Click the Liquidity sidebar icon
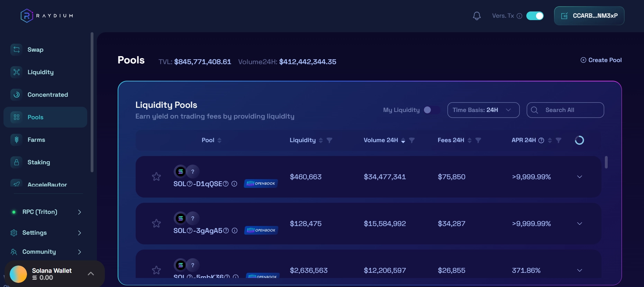This screenshot has height=287, width=644. (16, 72)
